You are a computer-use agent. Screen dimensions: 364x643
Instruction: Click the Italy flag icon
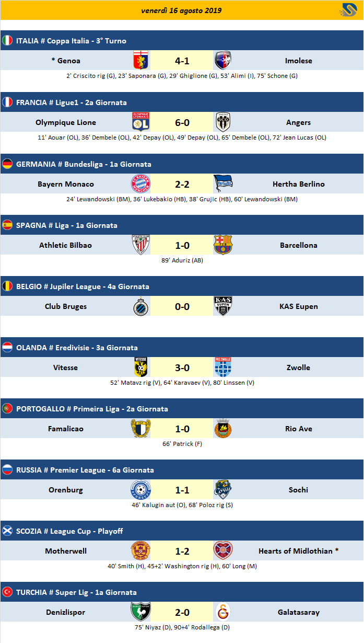click(x=7, y=41)
